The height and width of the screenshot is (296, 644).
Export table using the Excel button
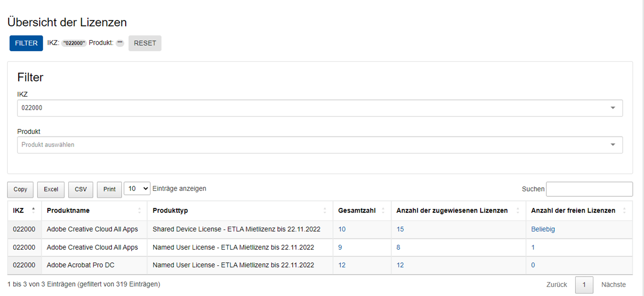tap(51, 190)
